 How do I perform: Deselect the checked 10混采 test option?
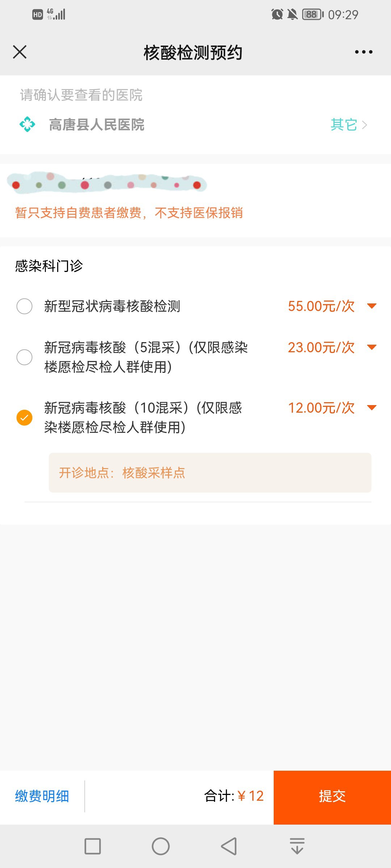[x=25, y=418]
